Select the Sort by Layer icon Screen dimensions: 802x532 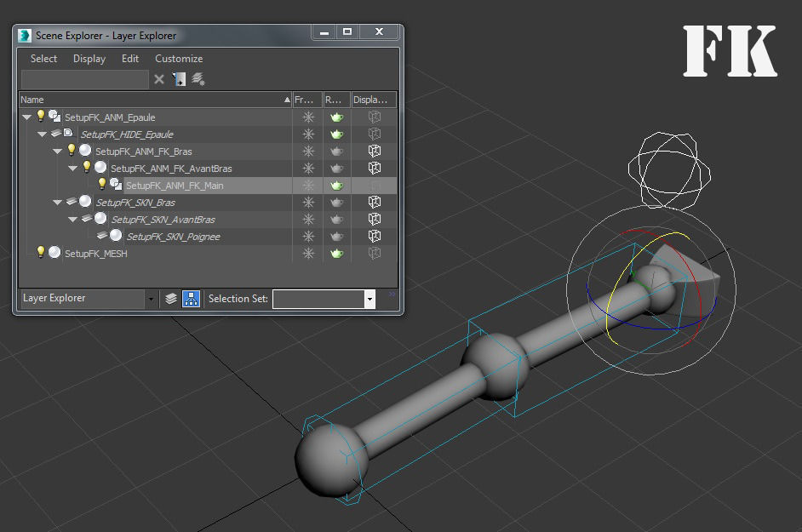(x=171, y=298)
